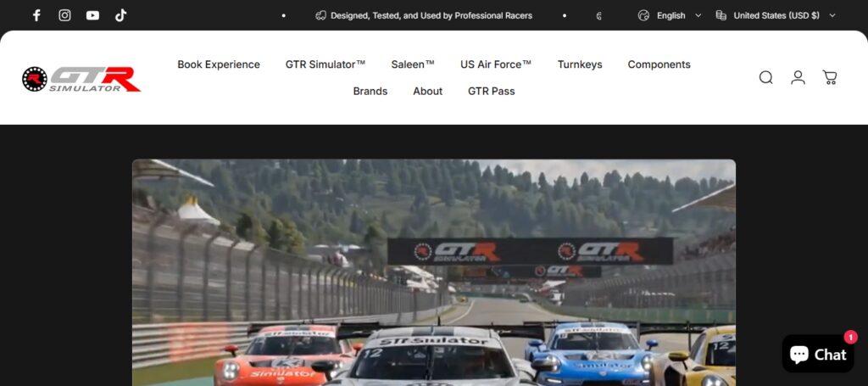Click the racing hero video banner
Screen dimensions: 868x386
434,272
